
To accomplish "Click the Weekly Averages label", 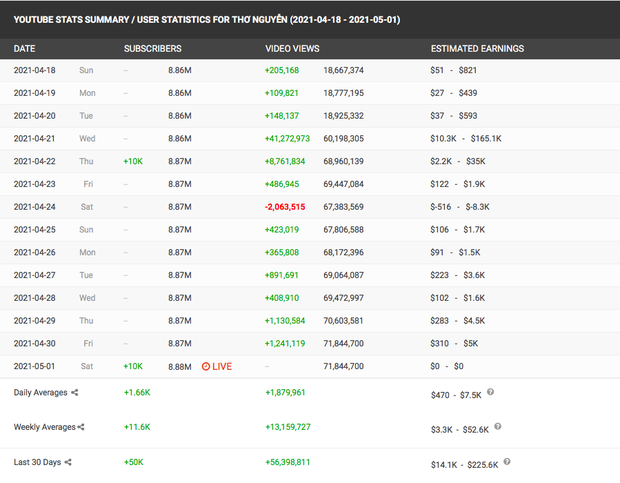I will (x=42, y=427).
